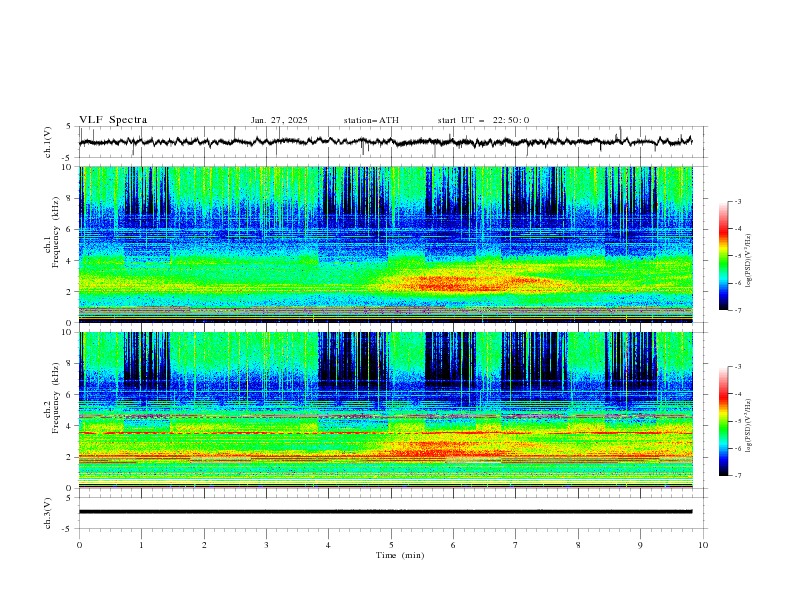792x612 pixels.
Task: Click the 'ch.1(V)' waveform axis label
Action: (48, 142)
